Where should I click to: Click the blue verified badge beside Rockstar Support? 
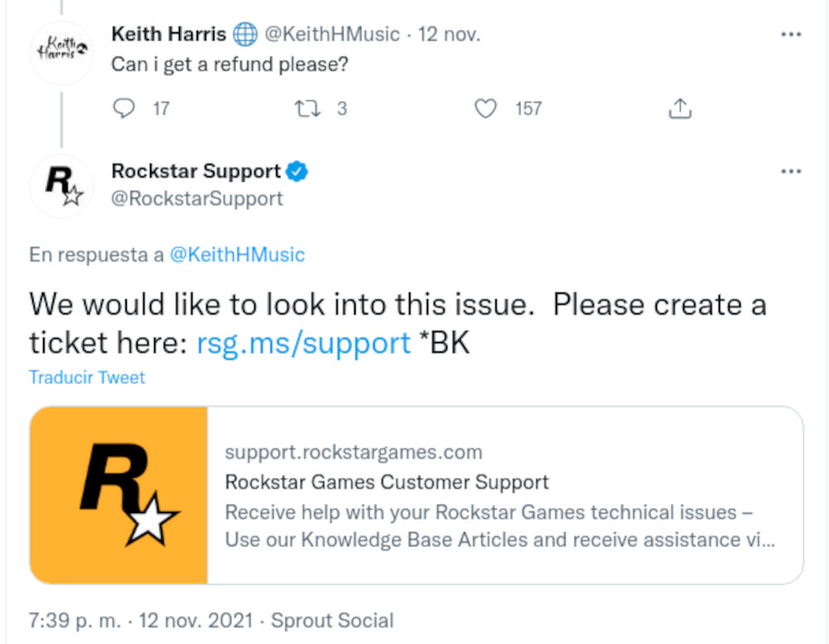coord(298,172)
